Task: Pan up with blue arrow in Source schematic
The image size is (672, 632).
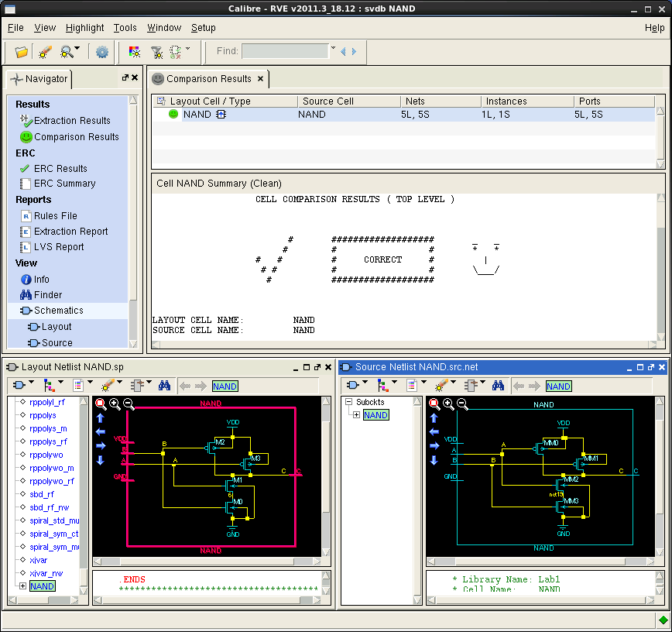Action: 434,417
